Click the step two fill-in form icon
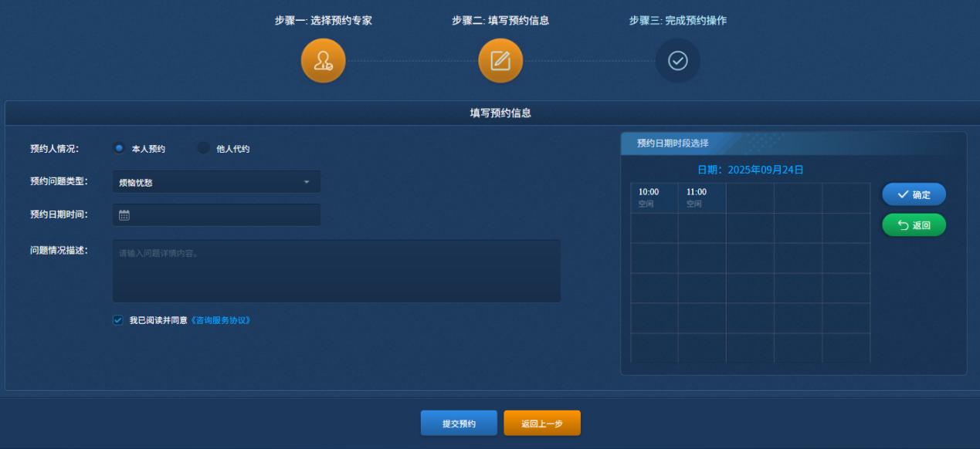The width and height of the screenshot is (980, 449). tap(500, 61)
